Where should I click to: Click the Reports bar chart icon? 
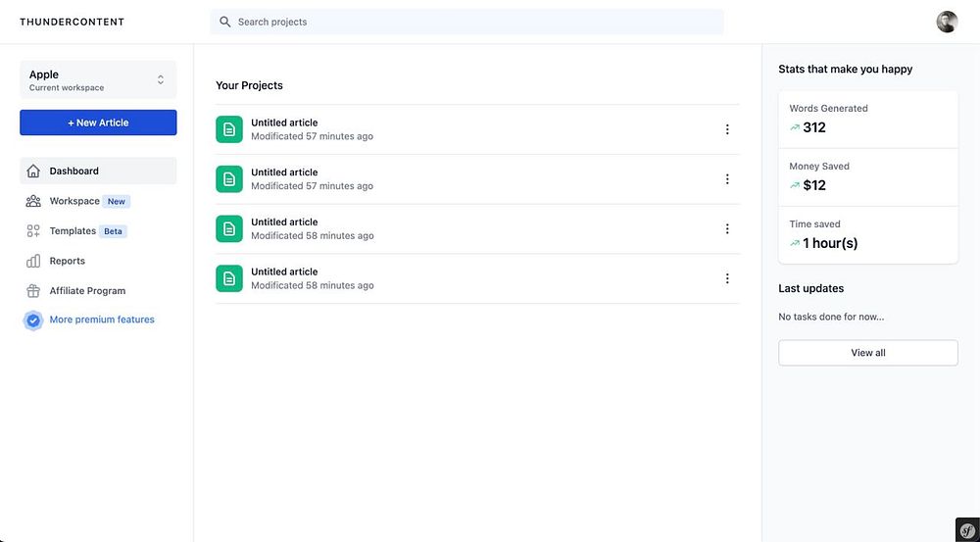33,261
